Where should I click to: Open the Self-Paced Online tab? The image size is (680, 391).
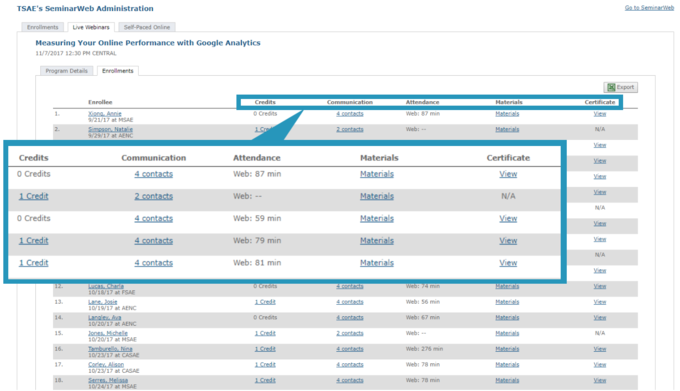click(x=147, y=27)
